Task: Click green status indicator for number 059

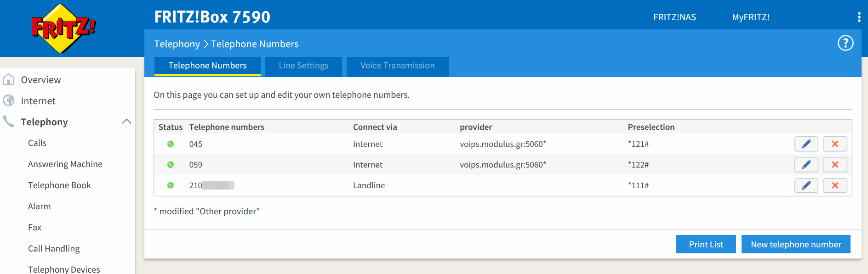Action: [171, 165]
